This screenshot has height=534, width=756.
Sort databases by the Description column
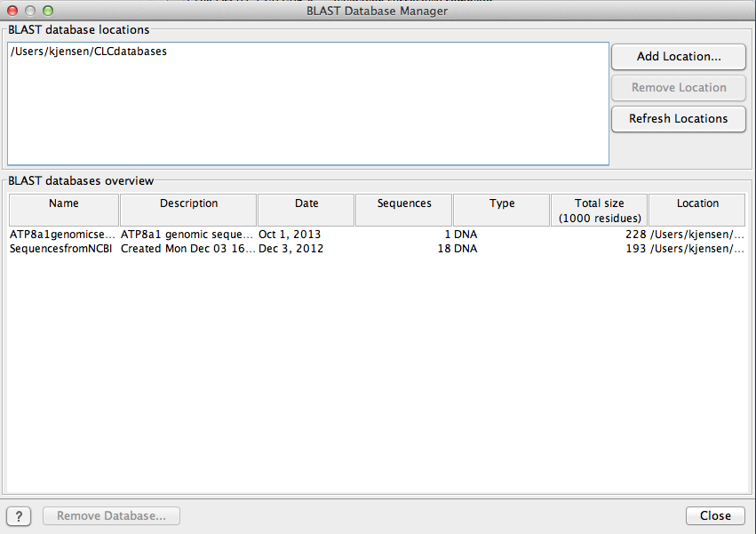187,210
